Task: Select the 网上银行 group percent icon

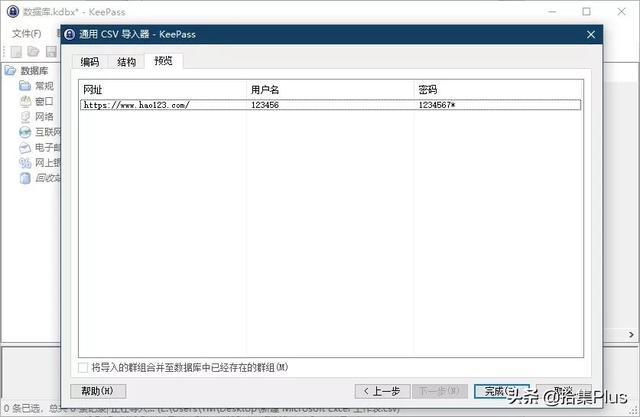Action: (25, 163)
